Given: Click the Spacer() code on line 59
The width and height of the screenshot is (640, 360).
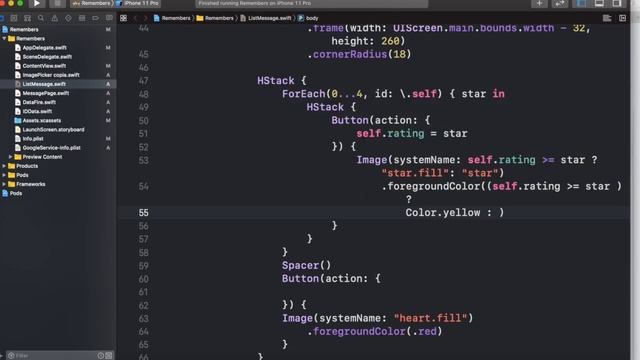Looking at the screenshot, I should pyautogui.click(x=307, y=265).
